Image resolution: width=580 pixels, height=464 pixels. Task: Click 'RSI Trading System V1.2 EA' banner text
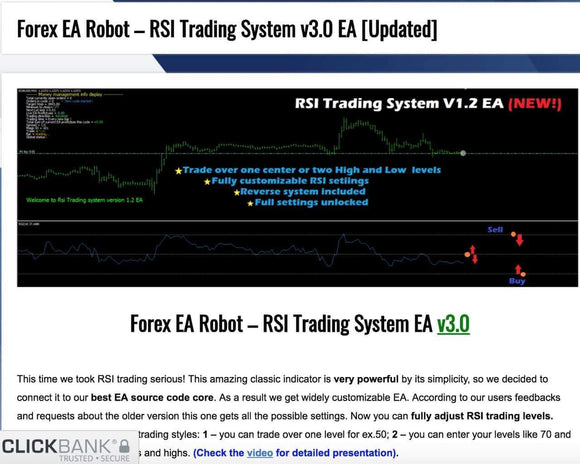click(x=399, y=103)
